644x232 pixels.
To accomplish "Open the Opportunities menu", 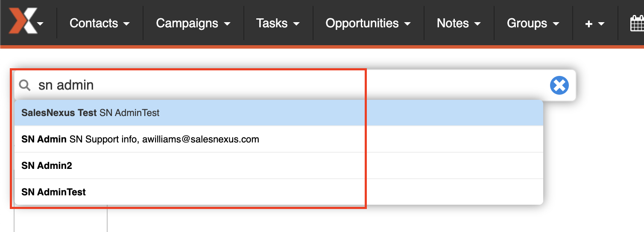I will 368,23.
